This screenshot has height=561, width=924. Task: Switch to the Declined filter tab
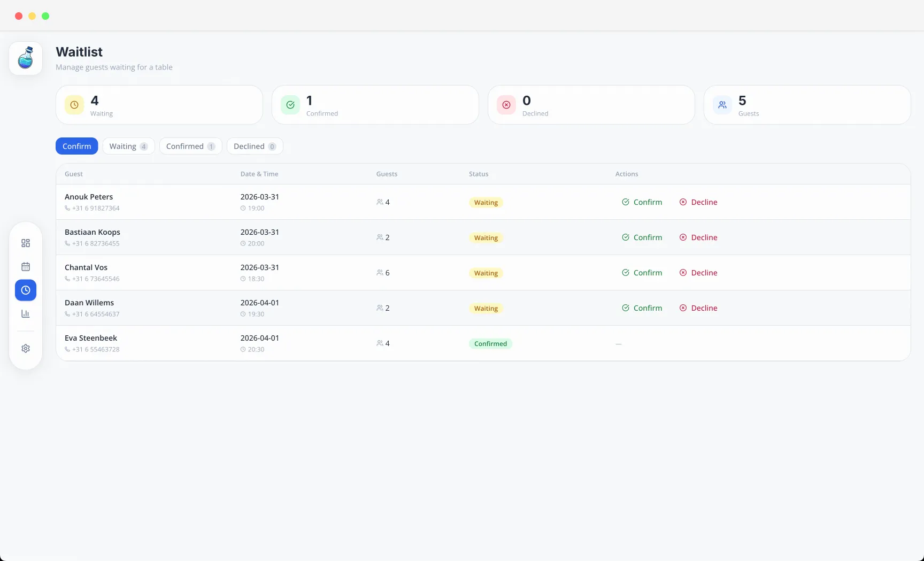(x=255, y=146)
